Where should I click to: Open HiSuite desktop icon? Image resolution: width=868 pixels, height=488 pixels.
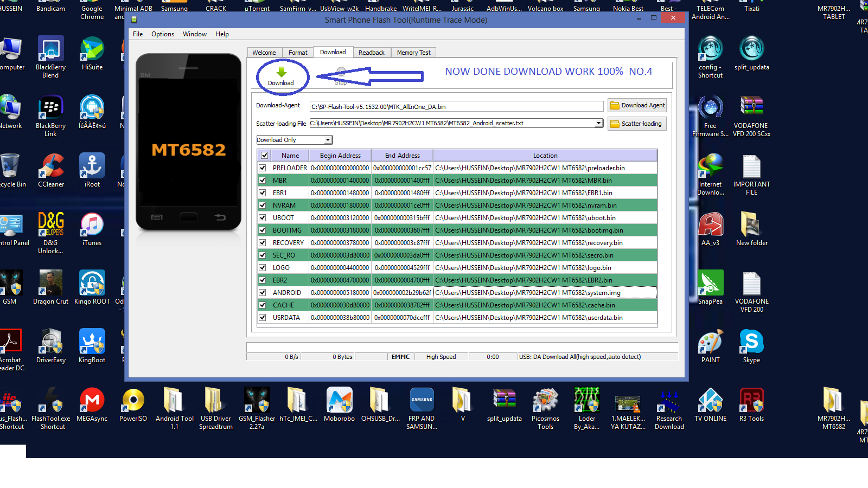click(92, 53)
